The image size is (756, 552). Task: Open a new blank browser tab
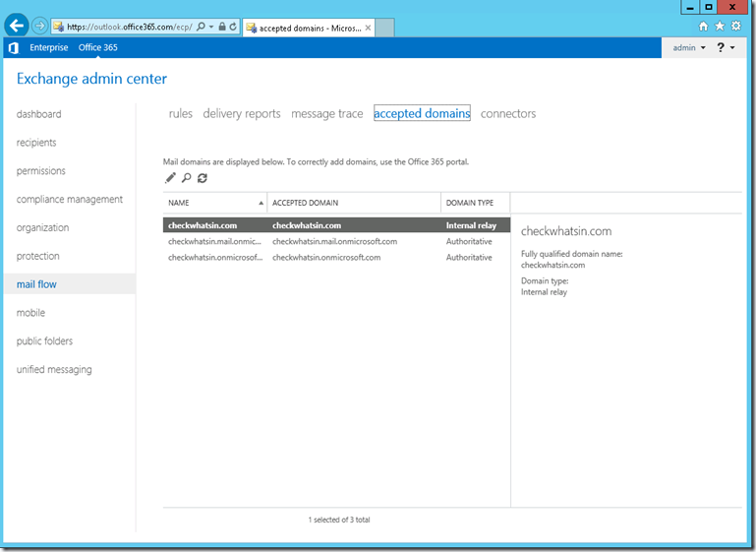pyautogui.click(x=384, y=28)
